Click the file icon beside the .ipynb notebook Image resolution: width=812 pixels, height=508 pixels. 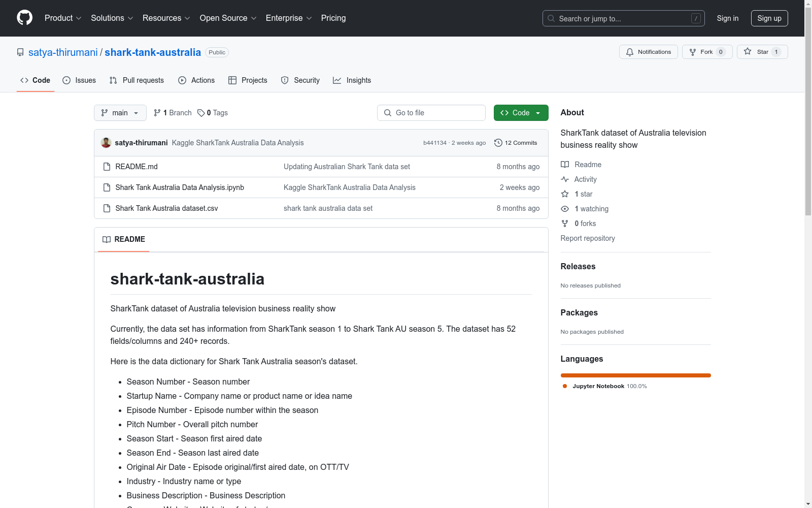click(x=107, y=187)
